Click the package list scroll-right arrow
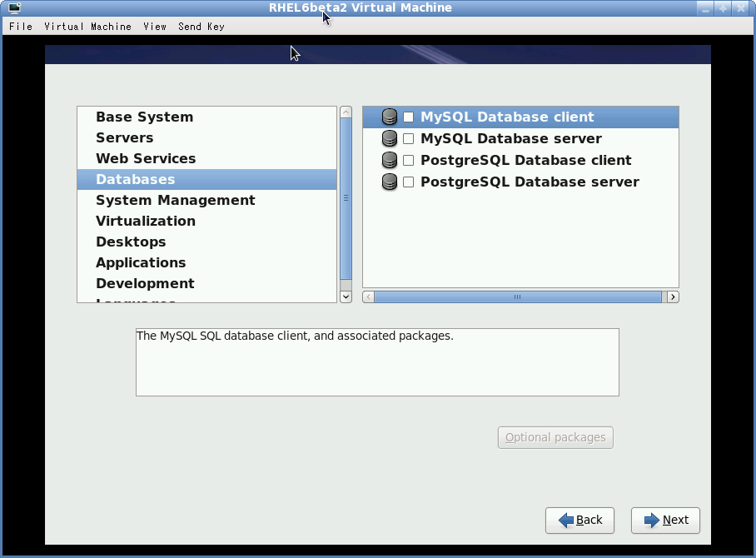This screenshot has height=558, width=756. [673, 297]
